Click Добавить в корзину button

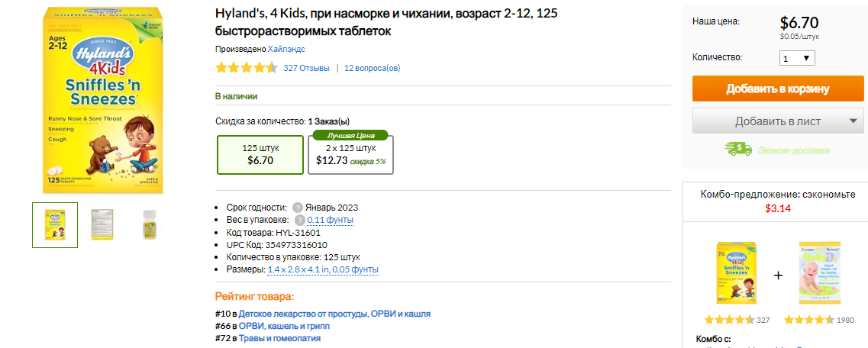[x=777, y=89]
